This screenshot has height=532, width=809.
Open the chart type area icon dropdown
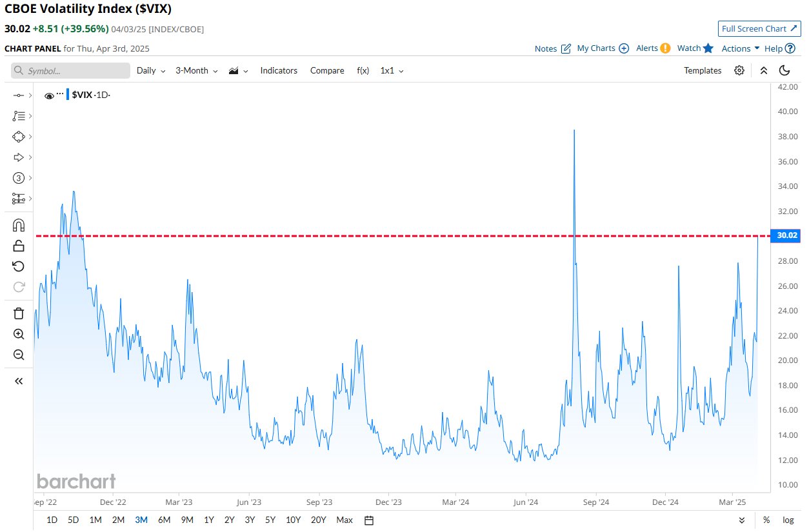pyautogui.click(x=238, y=70)
